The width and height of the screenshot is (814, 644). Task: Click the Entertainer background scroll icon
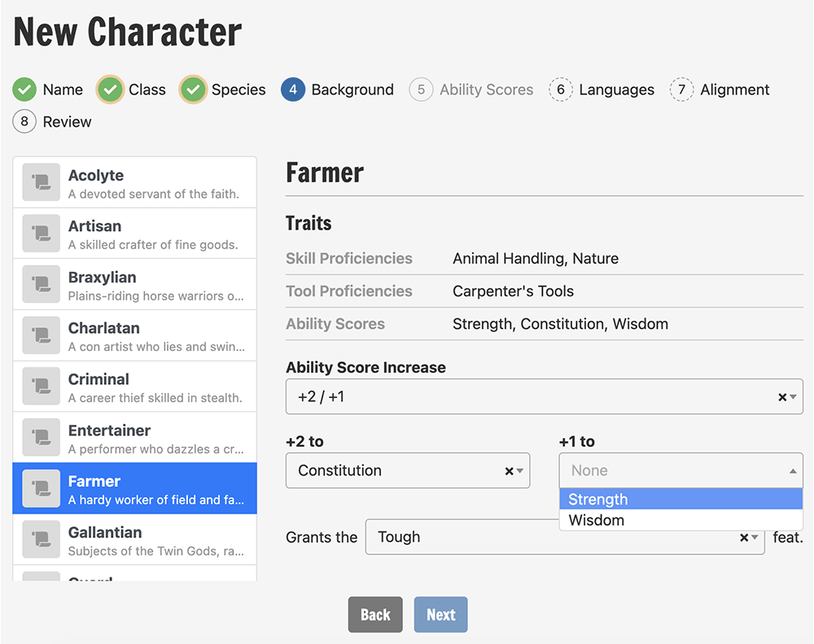[41, 437]
